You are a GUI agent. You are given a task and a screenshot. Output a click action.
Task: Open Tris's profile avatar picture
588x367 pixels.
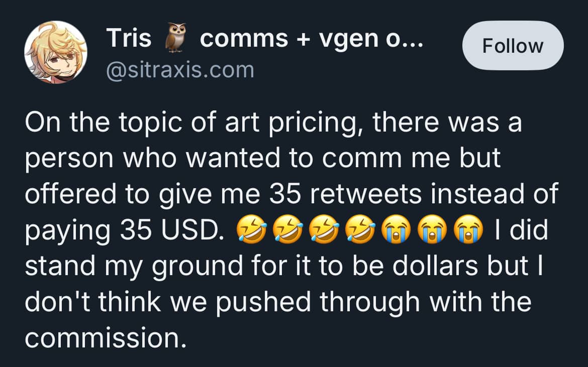(x=56, y=52)
